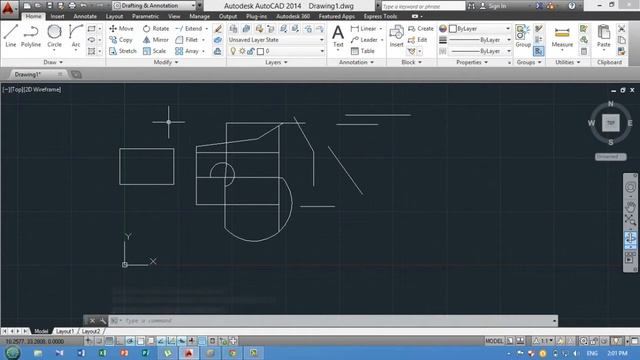Click the color wheel properties icon

(443, 29)
